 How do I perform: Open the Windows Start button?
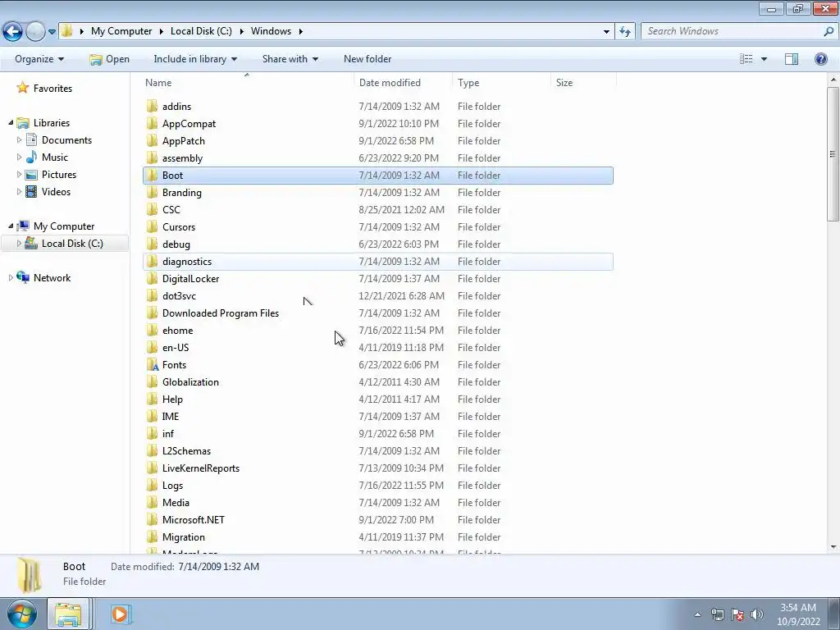tap(22, 614)
